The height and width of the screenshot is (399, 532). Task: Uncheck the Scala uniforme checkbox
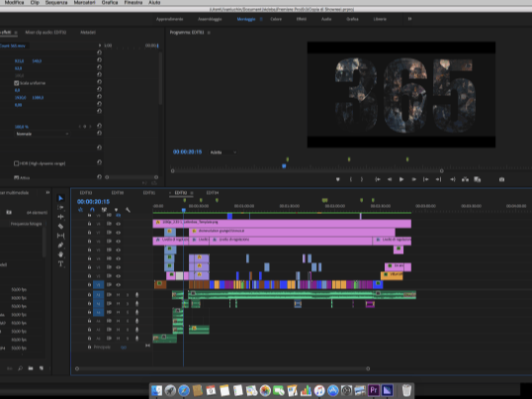[x=16, y=83]
